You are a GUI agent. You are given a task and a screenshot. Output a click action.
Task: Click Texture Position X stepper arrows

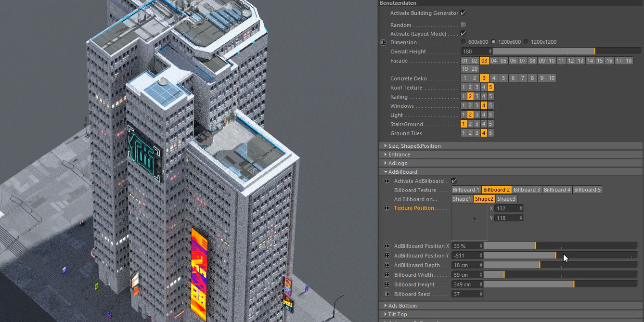point(521,208)
